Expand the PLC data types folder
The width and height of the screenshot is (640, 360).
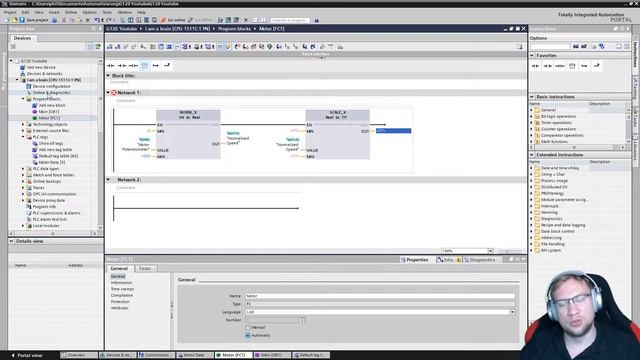pyautogui.click(x=23, y=169)
